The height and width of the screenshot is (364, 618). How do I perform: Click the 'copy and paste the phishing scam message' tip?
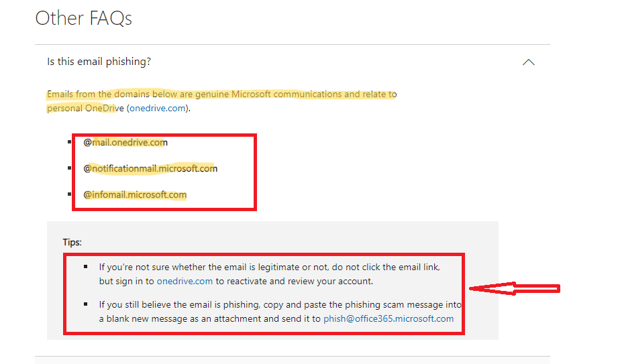coord(334,304)
